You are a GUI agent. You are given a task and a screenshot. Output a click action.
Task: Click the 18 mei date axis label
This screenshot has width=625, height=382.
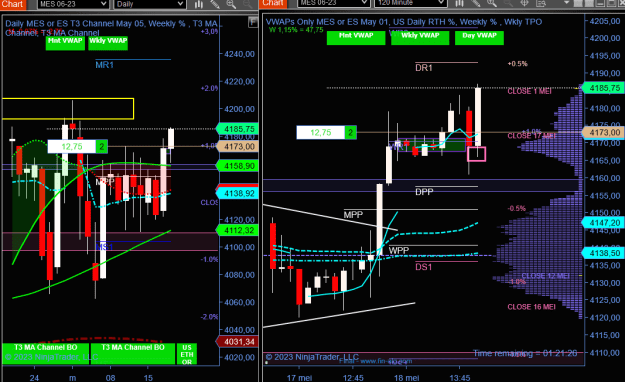[x=406, y=378]
